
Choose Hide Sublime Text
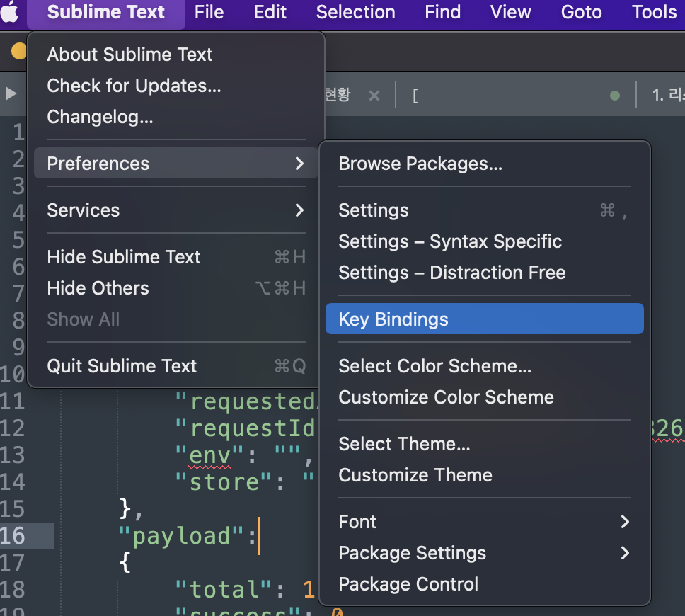pyautogui.click(x=175, y=256)
